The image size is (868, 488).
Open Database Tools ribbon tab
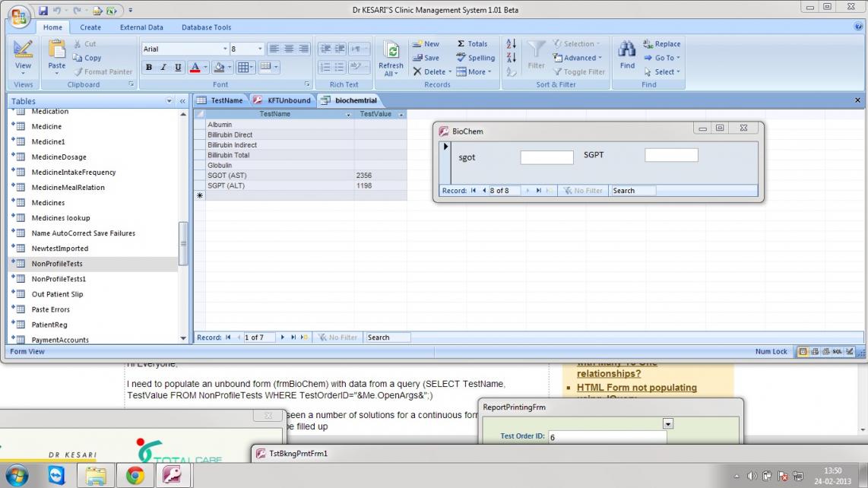(x=207, y=27)
